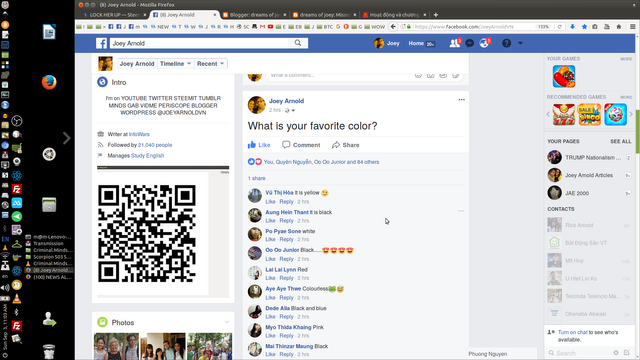
Task: Open the Study English page link
Action: pos(147,156)
